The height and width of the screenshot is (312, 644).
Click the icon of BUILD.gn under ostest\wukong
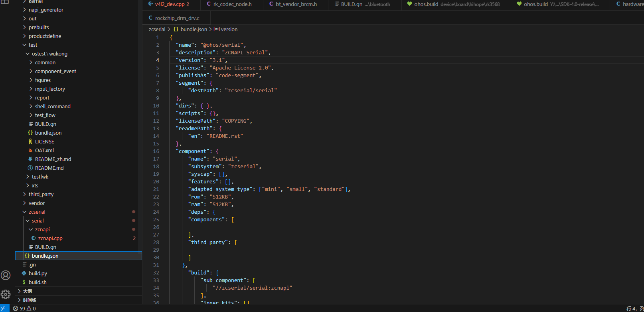(31, 124)
